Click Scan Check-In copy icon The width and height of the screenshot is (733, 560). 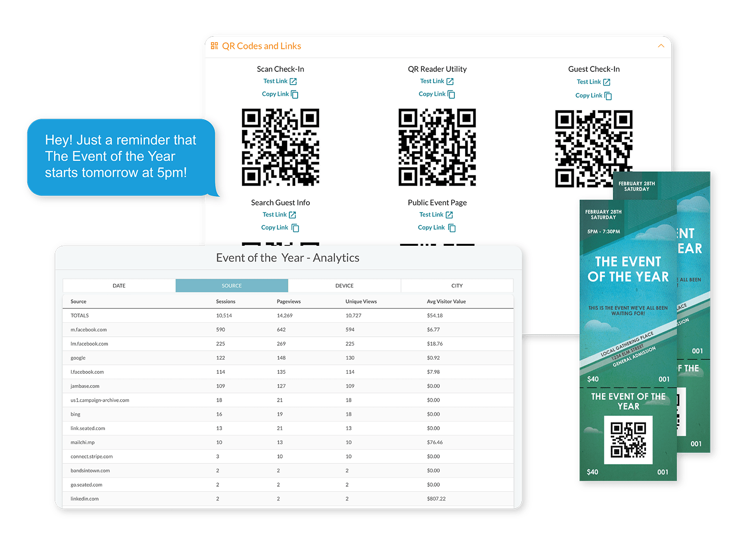click(295, 94)
